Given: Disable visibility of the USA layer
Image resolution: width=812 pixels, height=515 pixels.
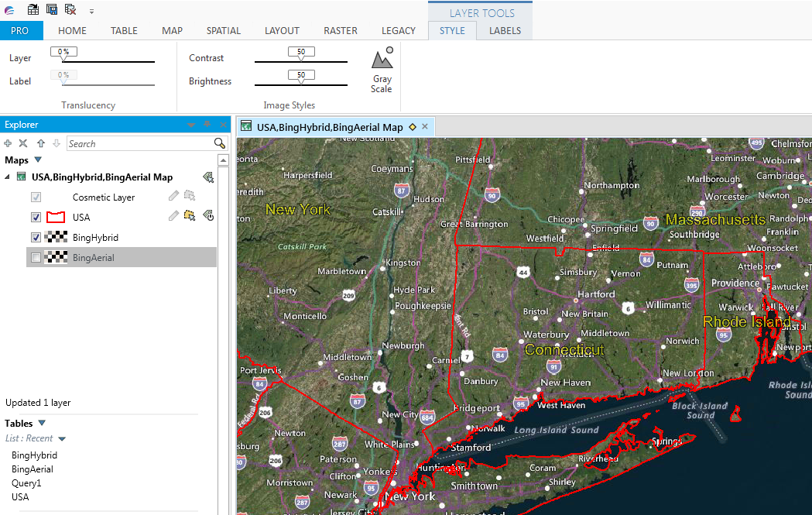Looking at the screenshot, I should click(x=35, y=217).
